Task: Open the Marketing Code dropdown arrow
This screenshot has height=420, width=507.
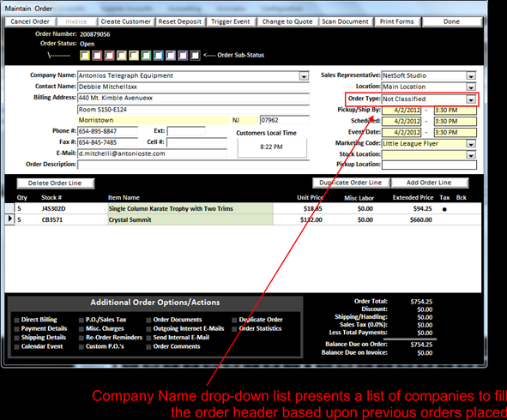Action: click(x=471, y=144)
